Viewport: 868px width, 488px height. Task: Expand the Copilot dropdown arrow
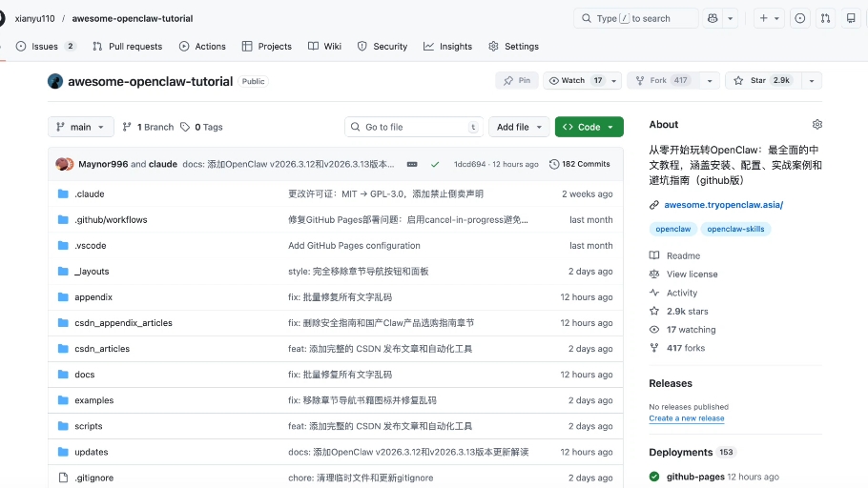730,18
